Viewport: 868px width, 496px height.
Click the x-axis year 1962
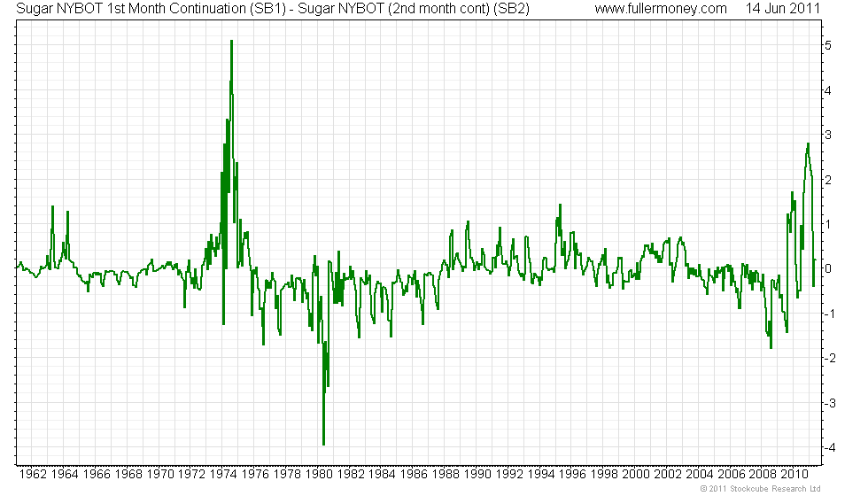coord(33,475)
